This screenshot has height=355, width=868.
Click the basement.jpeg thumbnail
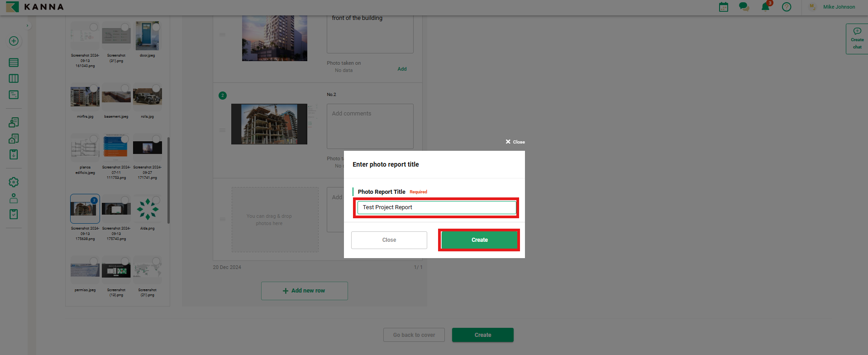(116, 97)
